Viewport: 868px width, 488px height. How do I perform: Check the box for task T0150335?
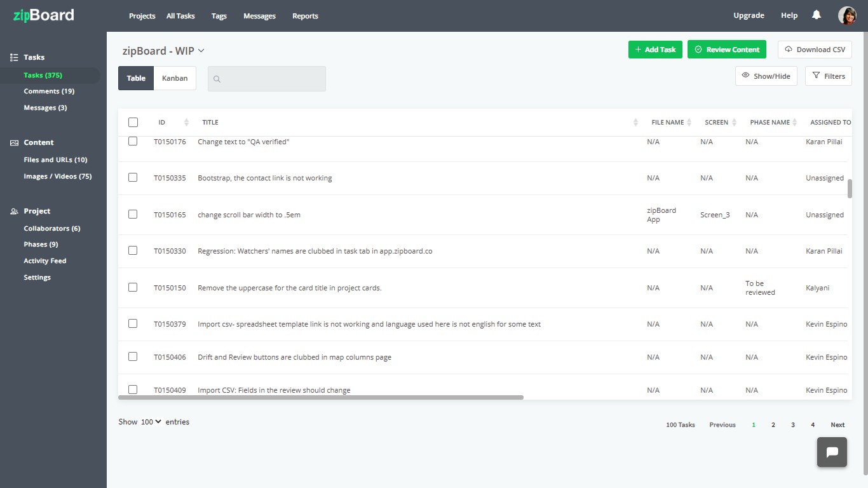(x=133, y=177)
